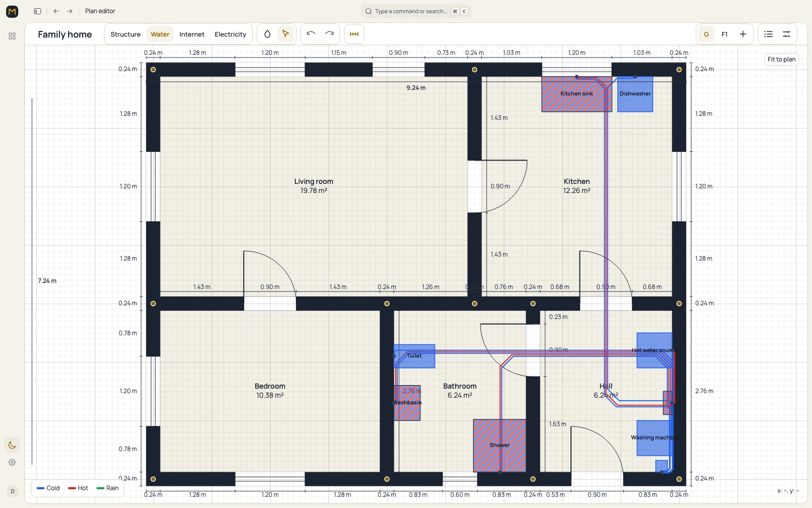The width and height of the screenshot is (812, 508).
Task: Click the Family home title
Action: click(x=65, y=34)
